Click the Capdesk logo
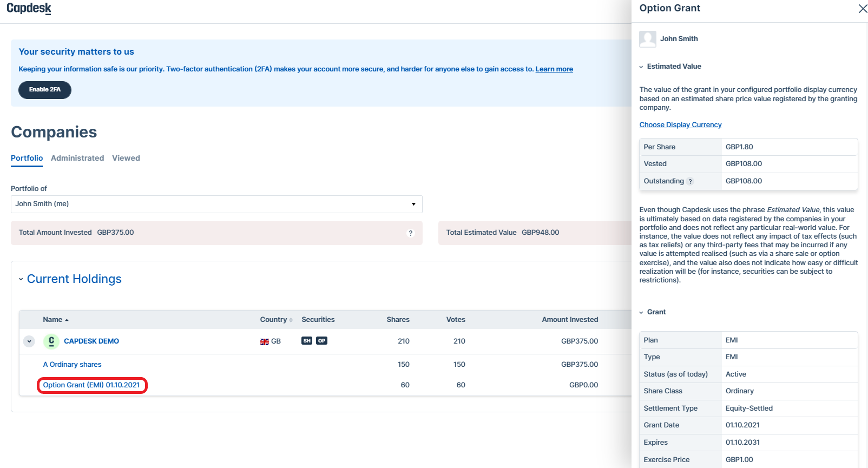868x468 pixels. (29, 9)
